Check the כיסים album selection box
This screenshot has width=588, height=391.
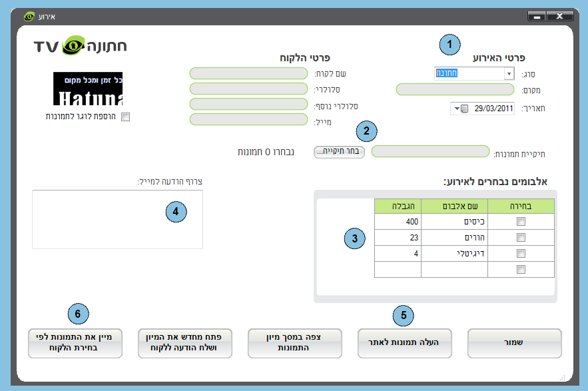[521, 221]
